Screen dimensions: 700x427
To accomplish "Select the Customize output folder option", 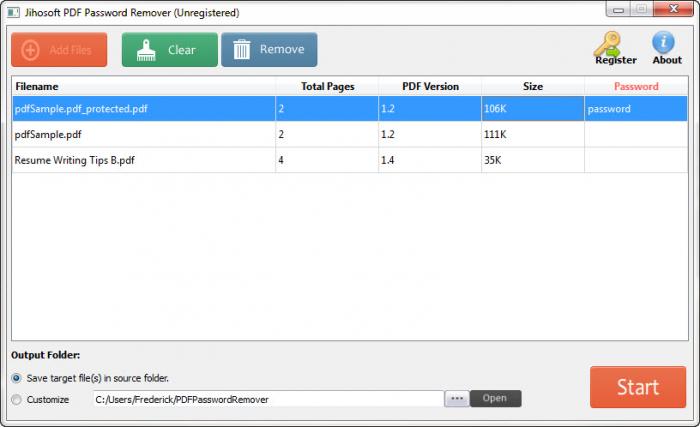I will click(x=17, y=399).
